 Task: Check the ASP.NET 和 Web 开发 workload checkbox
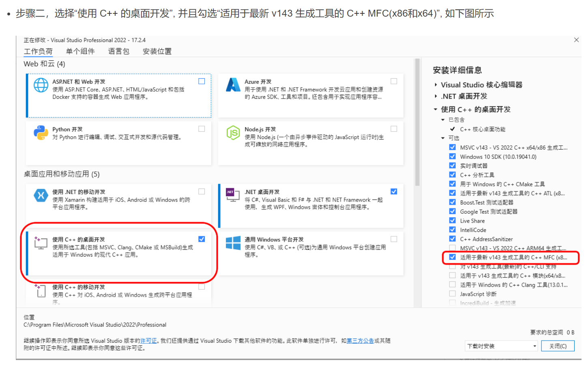(202, 81)
